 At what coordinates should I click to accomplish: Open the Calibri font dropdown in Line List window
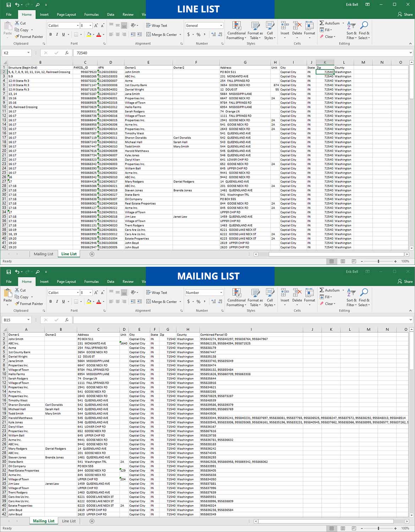[x=78, y=26]
